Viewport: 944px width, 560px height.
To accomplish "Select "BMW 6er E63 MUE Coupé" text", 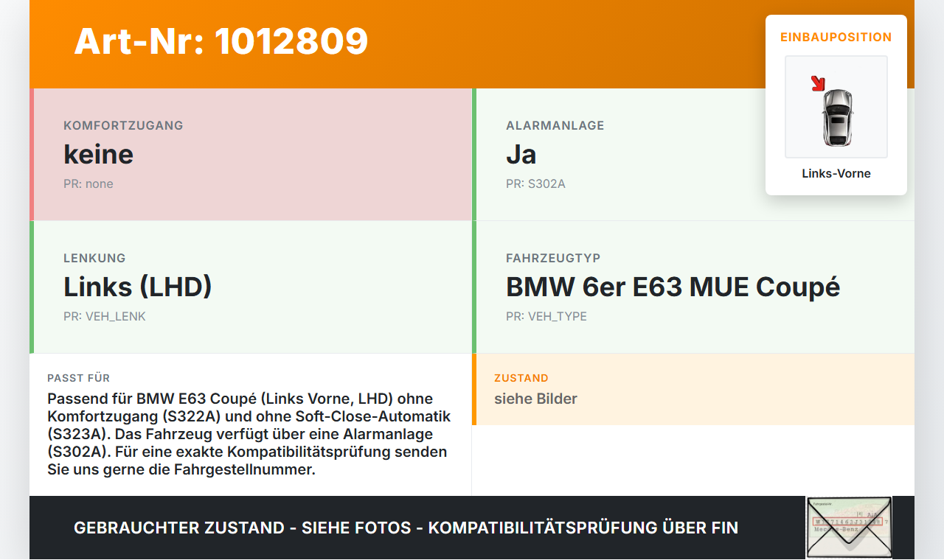I will click(673, 287).
